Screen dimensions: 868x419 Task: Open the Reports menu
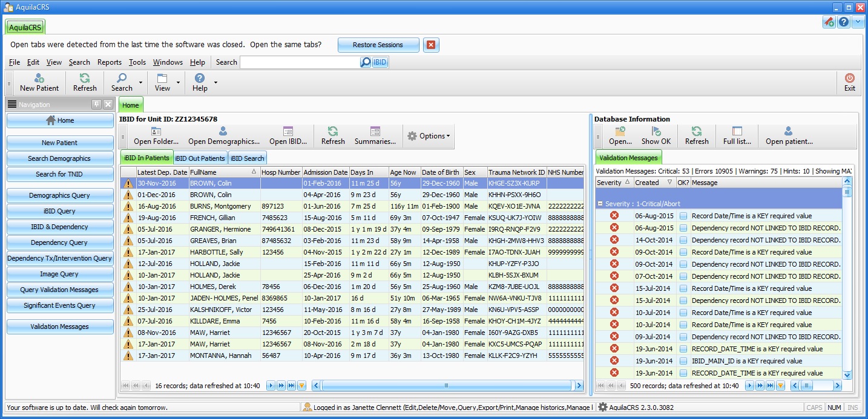click(x=109, y=62)
